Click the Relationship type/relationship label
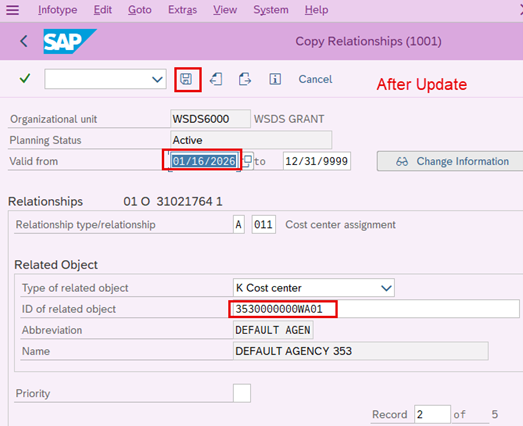 tap(85, 225)
